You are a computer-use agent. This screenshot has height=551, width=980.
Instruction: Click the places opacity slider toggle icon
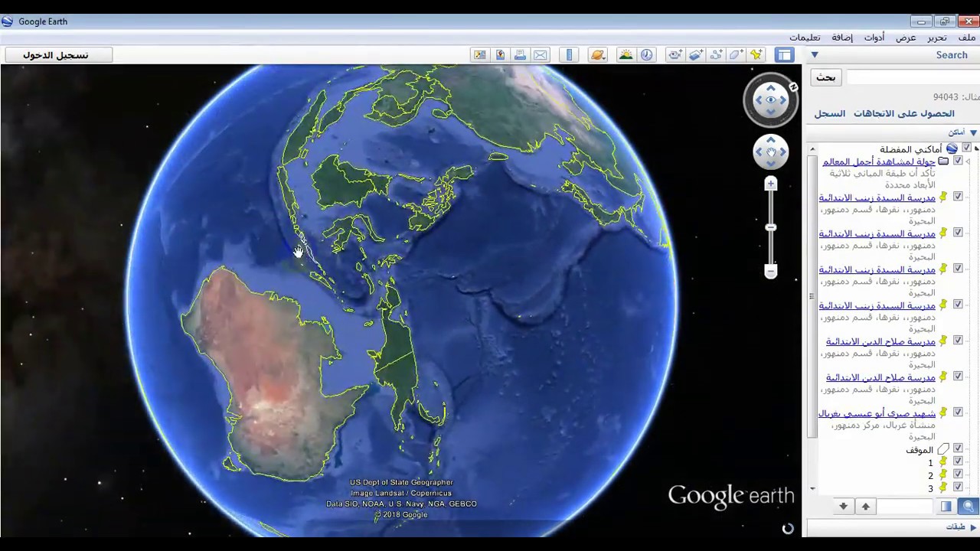pyautogui.click(x=946, y=506)
